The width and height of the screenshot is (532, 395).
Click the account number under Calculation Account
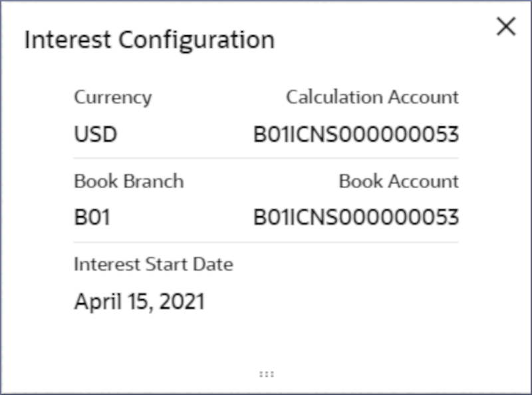pos(356,135)
